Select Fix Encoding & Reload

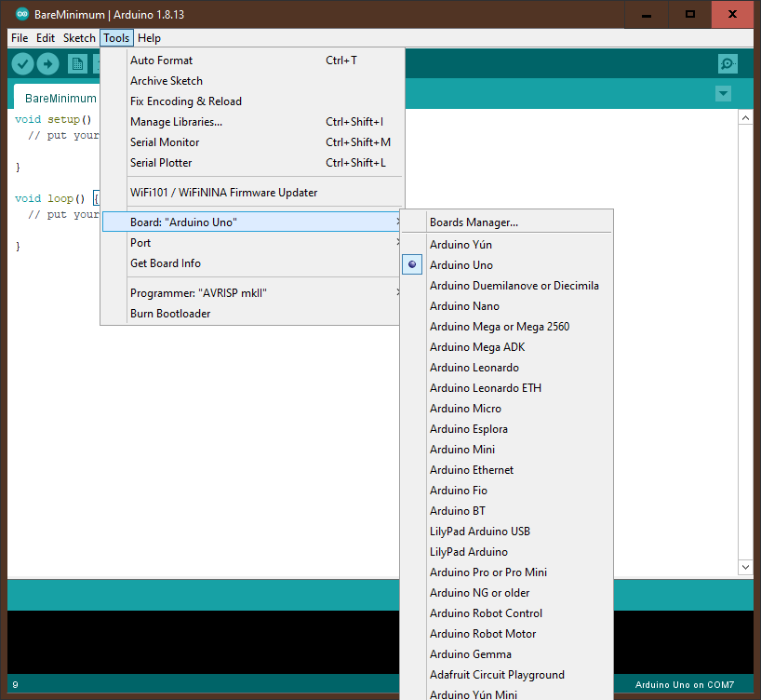point(252,101)
